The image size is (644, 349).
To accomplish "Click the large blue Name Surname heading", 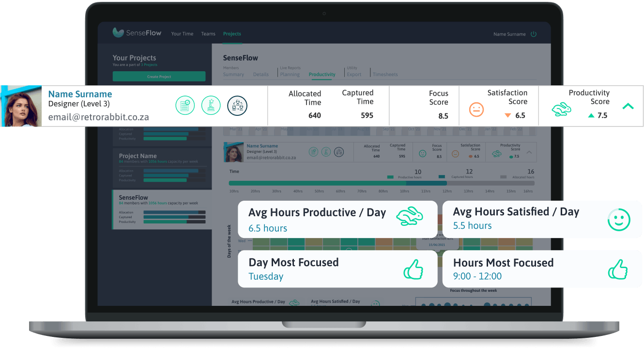I will point(80,94).
